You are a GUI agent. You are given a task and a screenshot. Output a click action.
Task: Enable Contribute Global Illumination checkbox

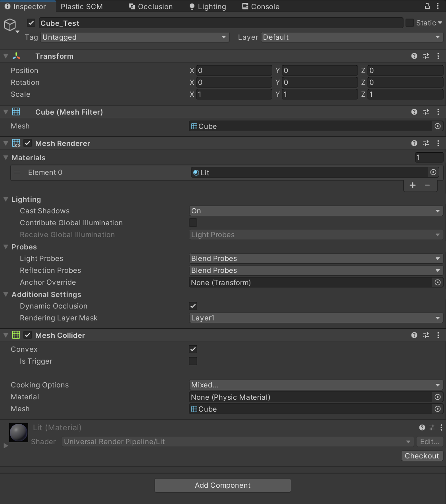(193, 223)
